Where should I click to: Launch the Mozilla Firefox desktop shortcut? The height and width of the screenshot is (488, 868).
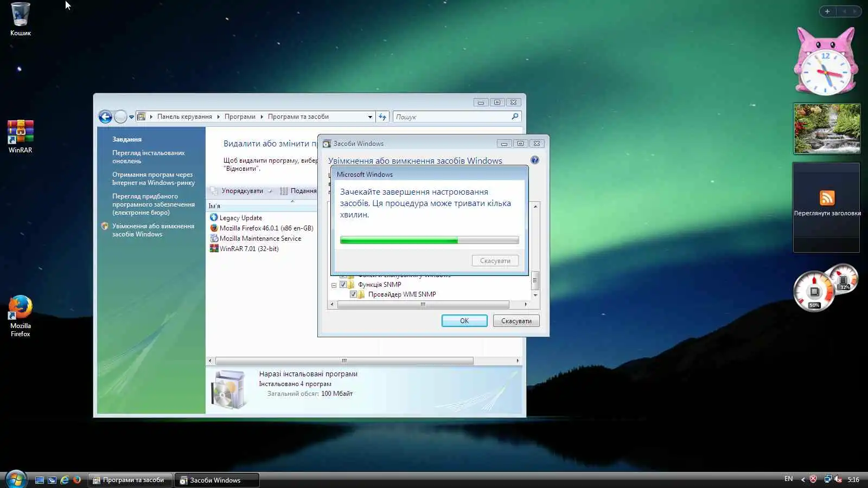[x=21, y=316]
